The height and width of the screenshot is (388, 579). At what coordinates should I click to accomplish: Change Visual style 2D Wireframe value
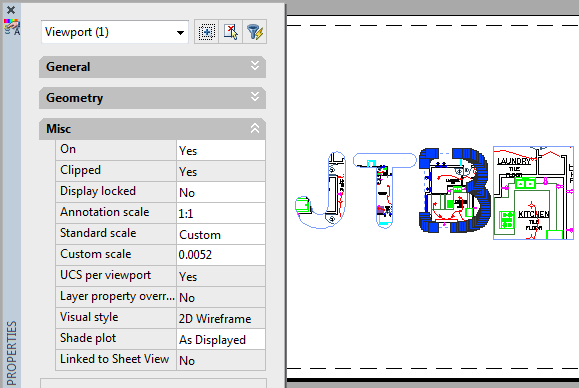[221, 318]
